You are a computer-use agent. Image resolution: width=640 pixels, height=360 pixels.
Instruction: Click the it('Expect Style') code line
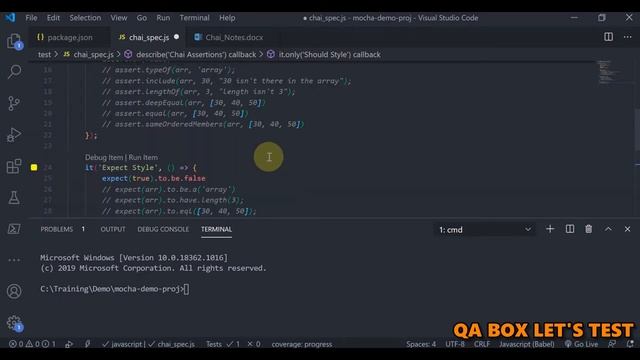click(x=141, y=168)
